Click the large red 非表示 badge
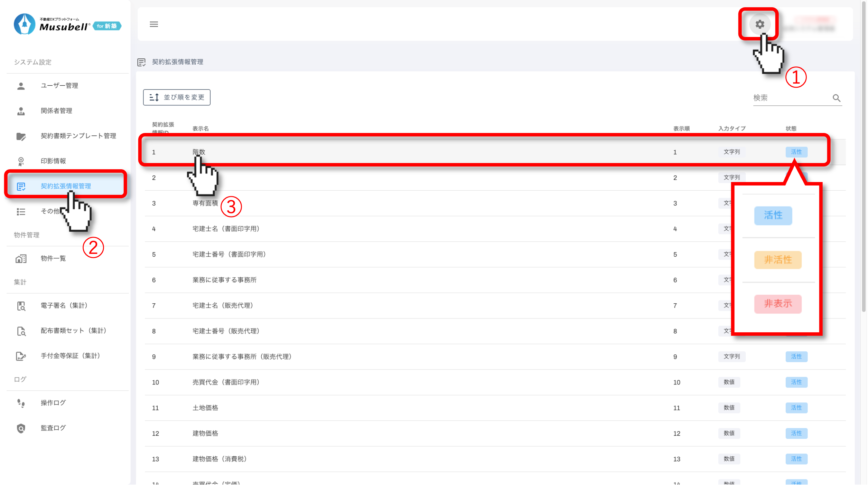The height and width of the screenshot is (486, 868). click(x=777, y=304)
